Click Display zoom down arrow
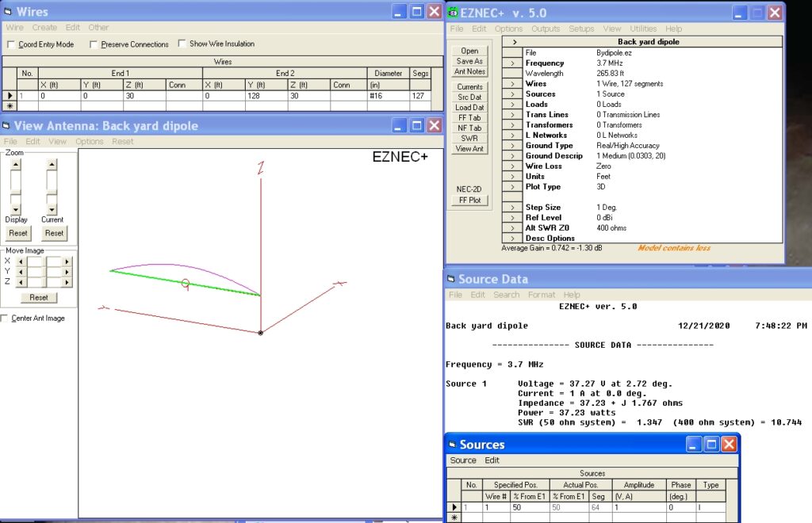Screen dimensions: 812x523 [16, 209]
